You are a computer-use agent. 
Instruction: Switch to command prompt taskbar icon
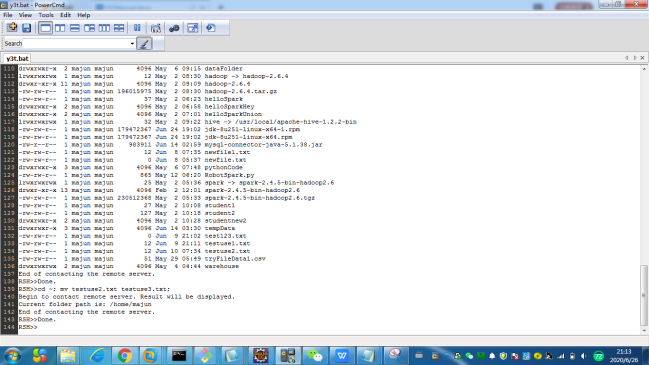coord(179,355)
